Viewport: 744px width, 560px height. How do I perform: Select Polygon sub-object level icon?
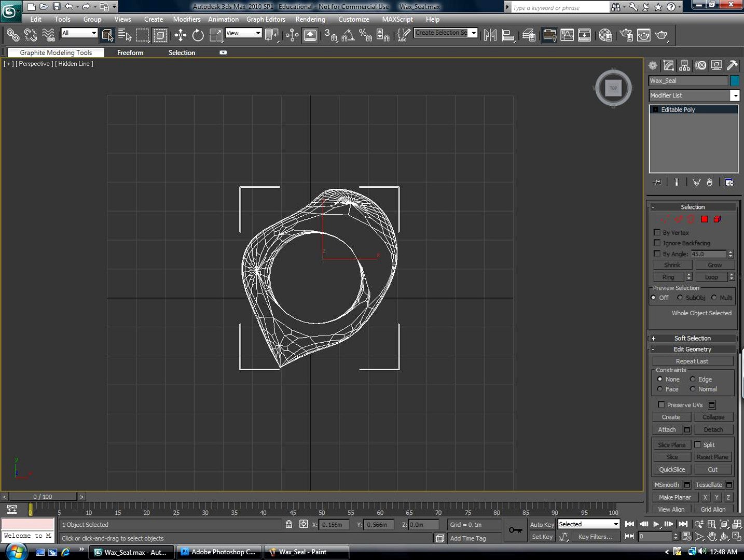(704, 219)
